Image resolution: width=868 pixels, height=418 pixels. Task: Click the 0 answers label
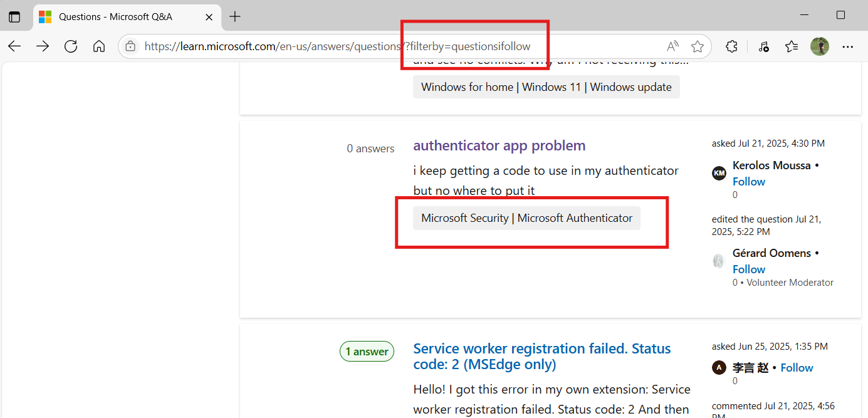pos(371,149)
